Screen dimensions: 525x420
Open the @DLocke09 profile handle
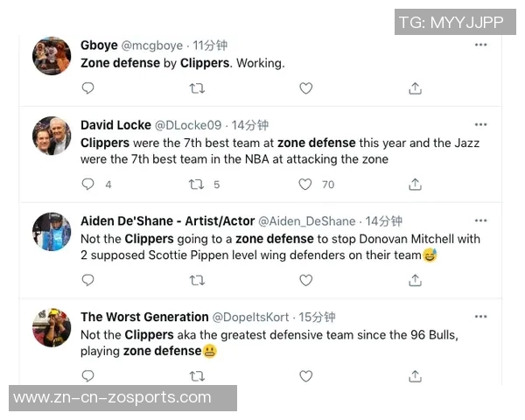(188, 125)
